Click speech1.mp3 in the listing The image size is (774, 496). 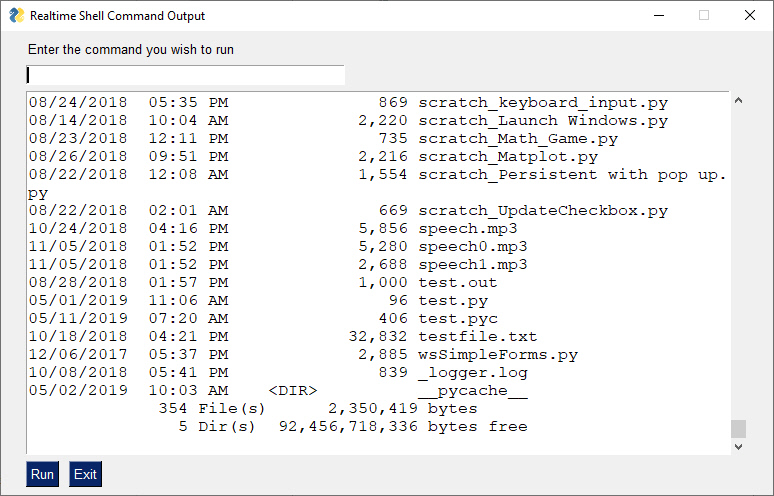pyautogui.click(x=473, y=265)
